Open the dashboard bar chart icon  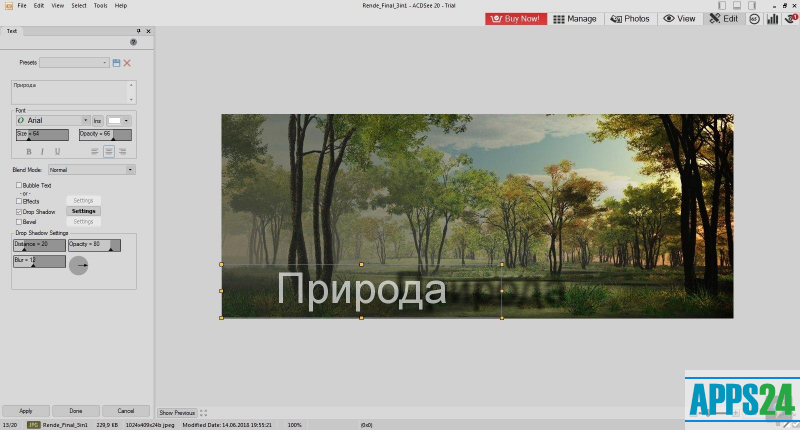coord(772,18)
